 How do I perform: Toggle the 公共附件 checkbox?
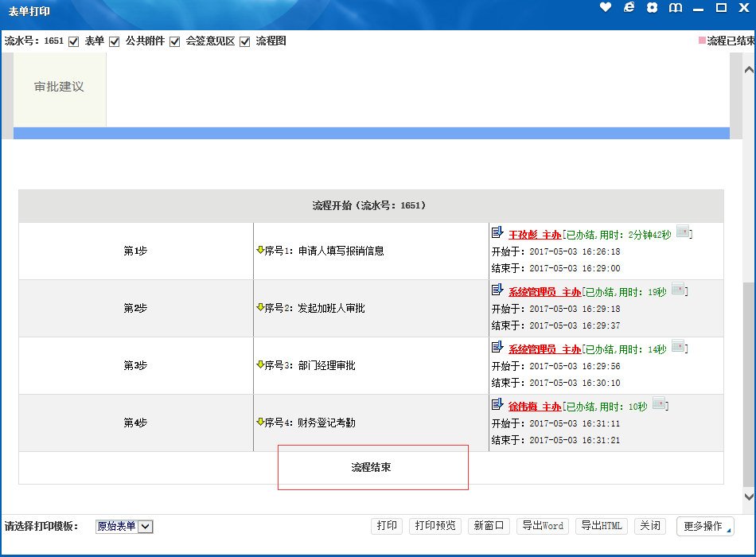pyautogui.click(x=115, y=41)
